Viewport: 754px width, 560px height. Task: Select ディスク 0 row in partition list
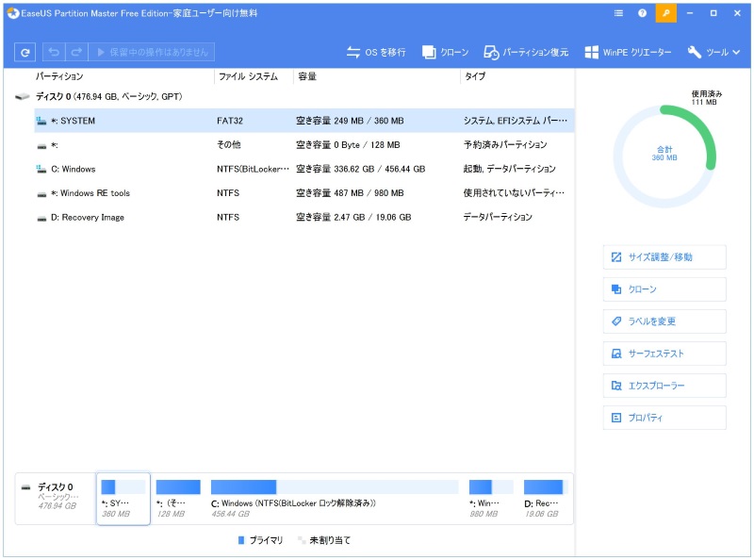pyautogui.click(x=294, y=97)
